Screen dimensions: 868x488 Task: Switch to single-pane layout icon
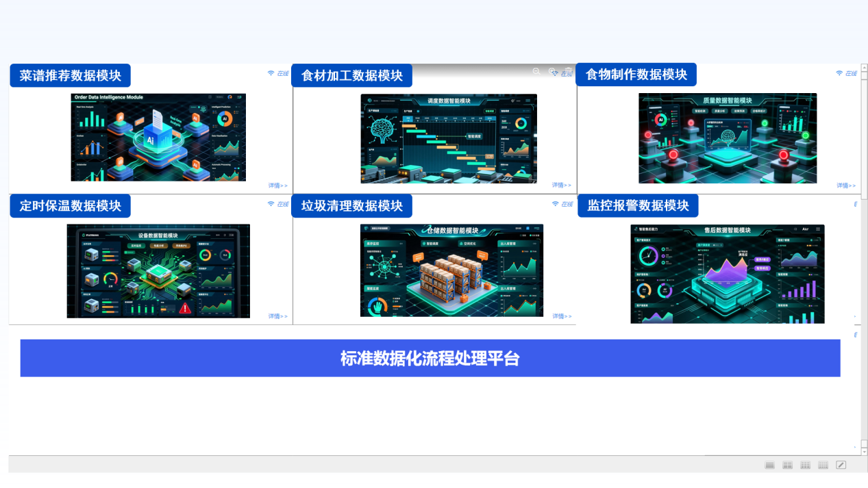769,465
